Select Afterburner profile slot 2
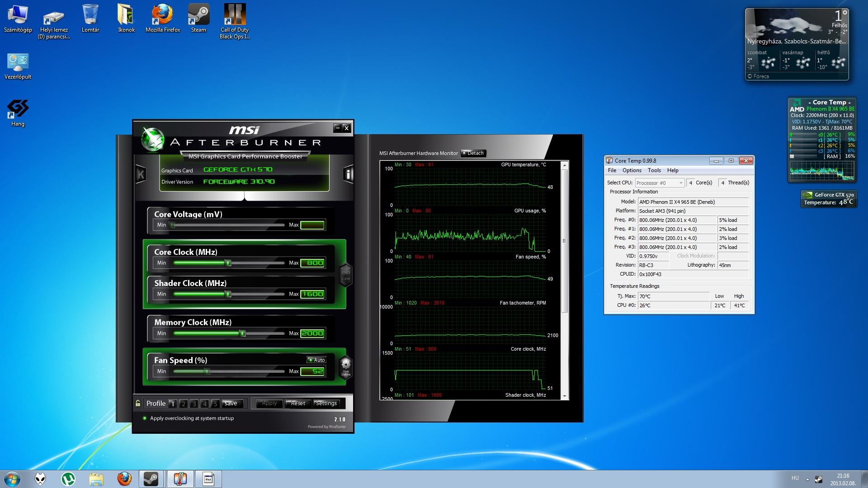Viewport: 868px width, 488px height. (x=183, y=404)
